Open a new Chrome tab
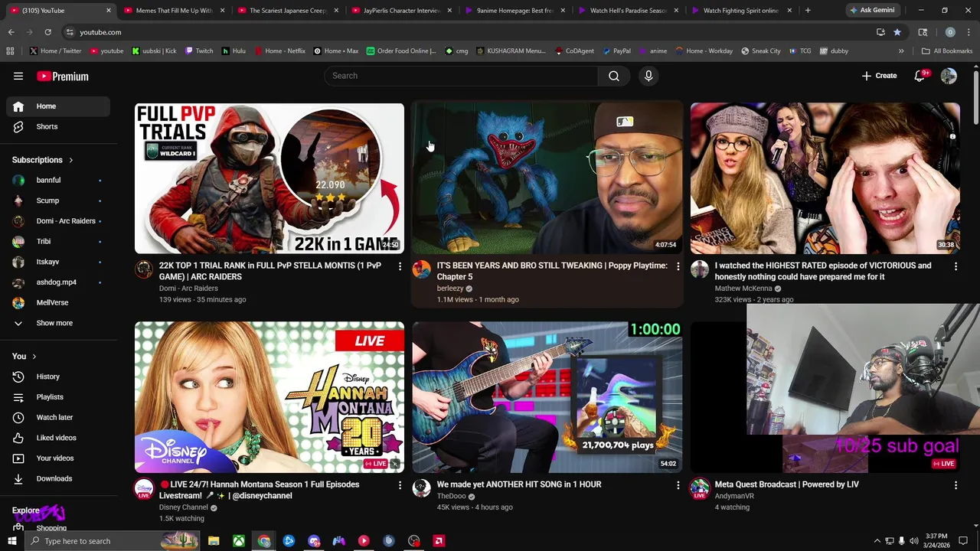Viewport: 980px width, 551px height. 808,11
